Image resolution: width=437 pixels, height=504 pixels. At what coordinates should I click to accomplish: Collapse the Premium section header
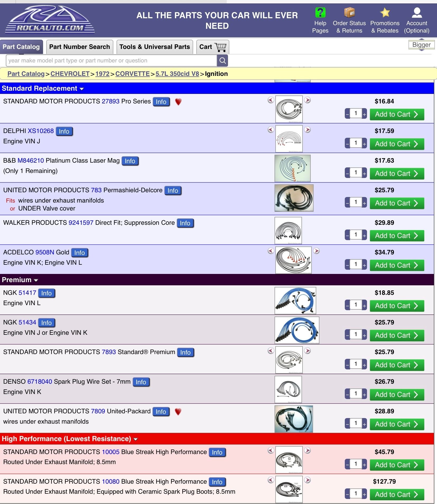click(x=36, y=280)
